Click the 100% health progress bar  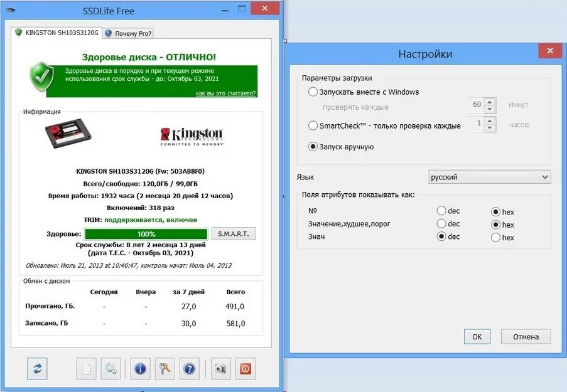click(146, 234)
